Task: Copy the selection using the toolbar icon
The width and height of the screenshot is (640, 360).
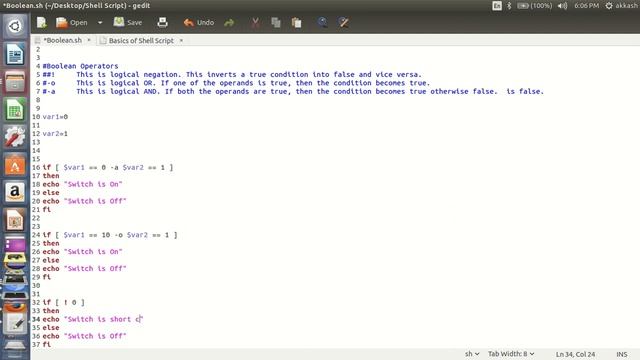Action: pyautogui.click(x=276, y=22)
